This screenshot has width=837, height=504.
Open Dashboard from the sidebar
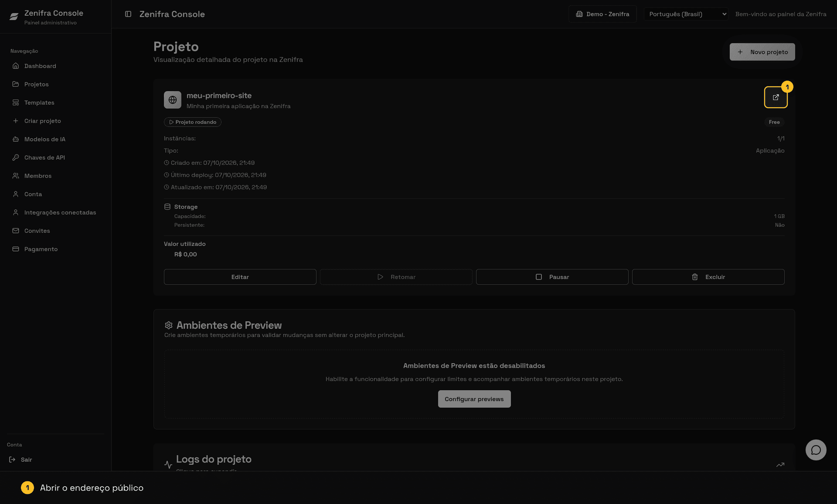pyautogui.click(x=56, y=66)
